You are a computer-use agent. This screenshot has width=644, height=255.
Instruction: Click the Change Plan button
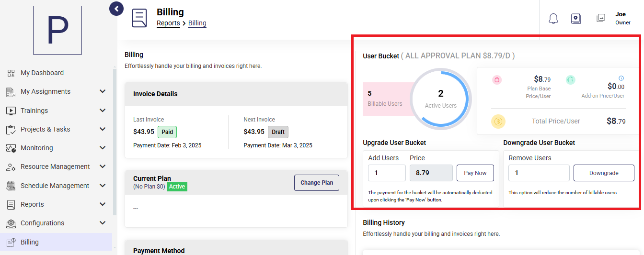tap(317, 183)
